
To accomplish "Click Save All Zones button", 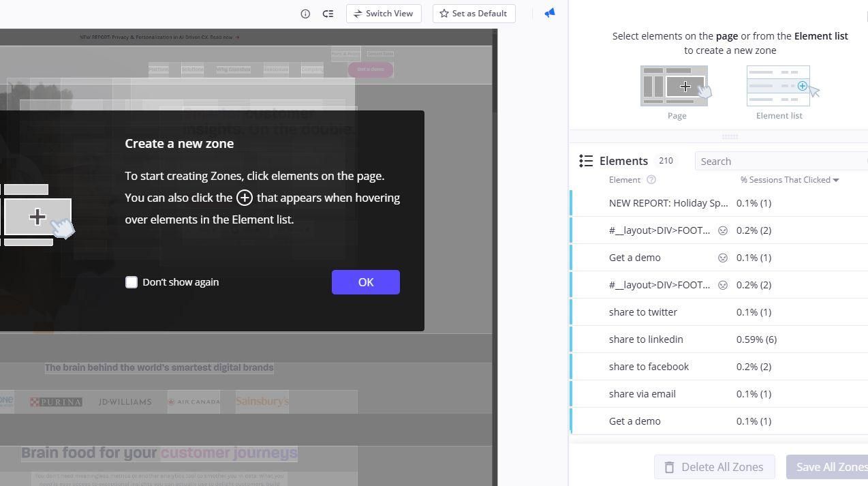I will click(828, 467).
